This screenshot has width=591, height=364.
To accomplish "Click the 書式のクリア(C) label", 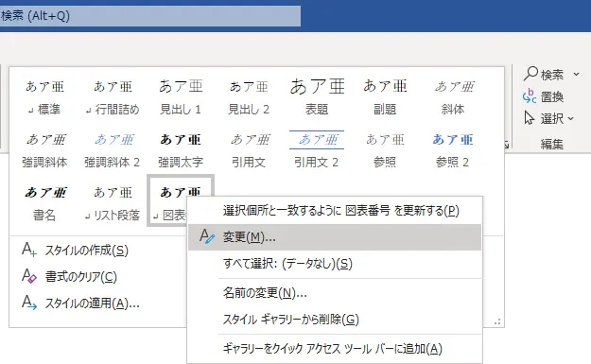I will click(81, 277).
